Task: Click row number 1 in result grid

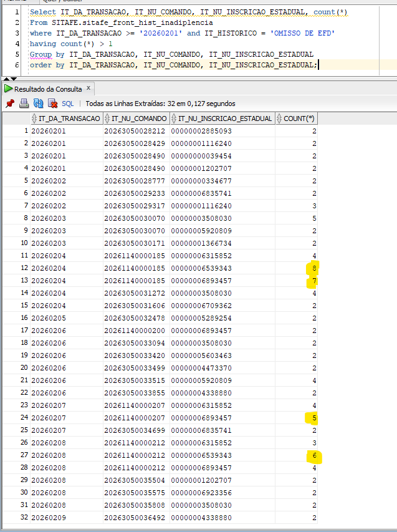Action: tap(26, 131)
